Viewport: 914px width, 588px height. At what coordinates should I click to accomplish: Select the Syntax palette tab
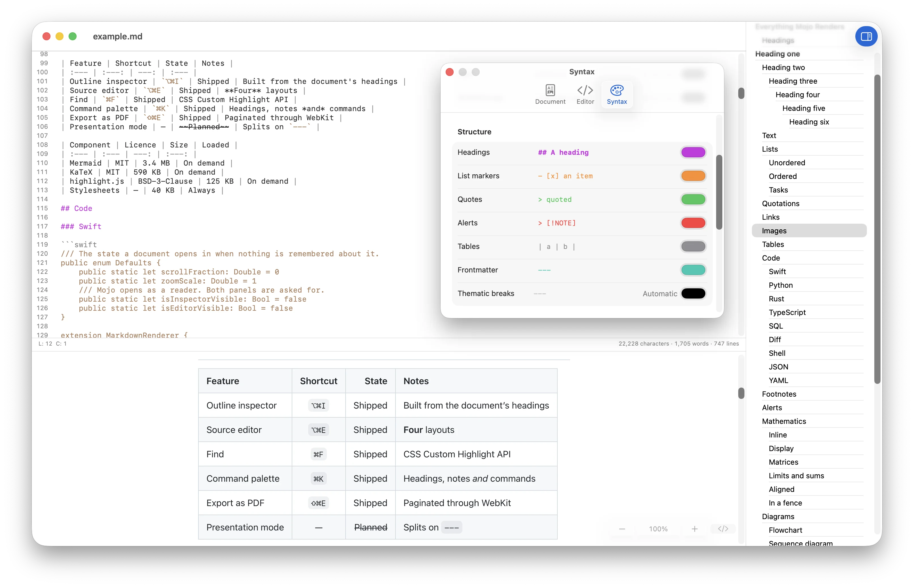(617, 94)
